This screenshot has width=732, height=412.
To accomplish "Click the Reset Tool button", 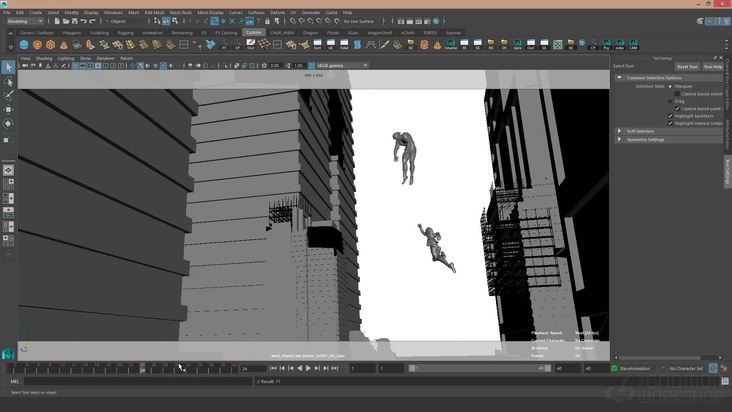I will coord(686,67).
